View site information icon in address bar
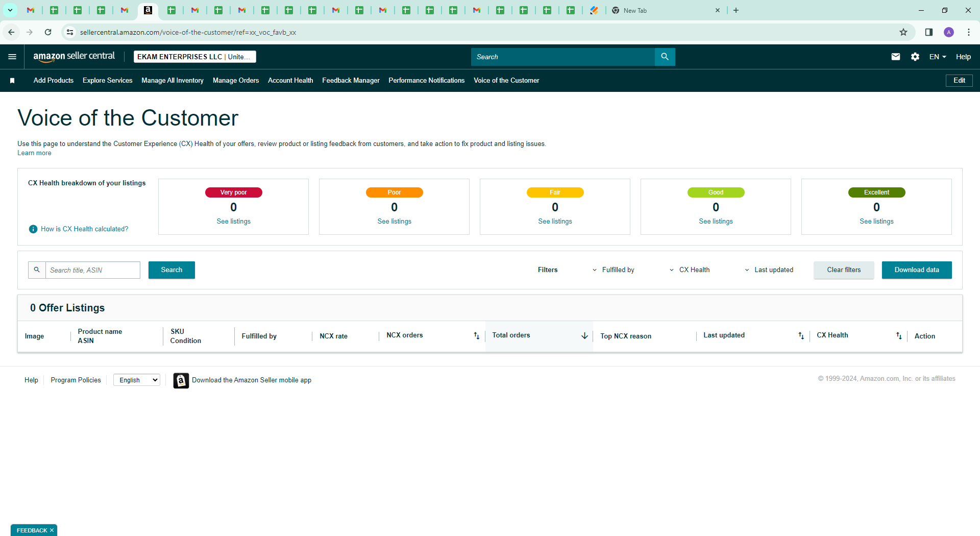Screen dimensions: 980x536 pos(70,32)
